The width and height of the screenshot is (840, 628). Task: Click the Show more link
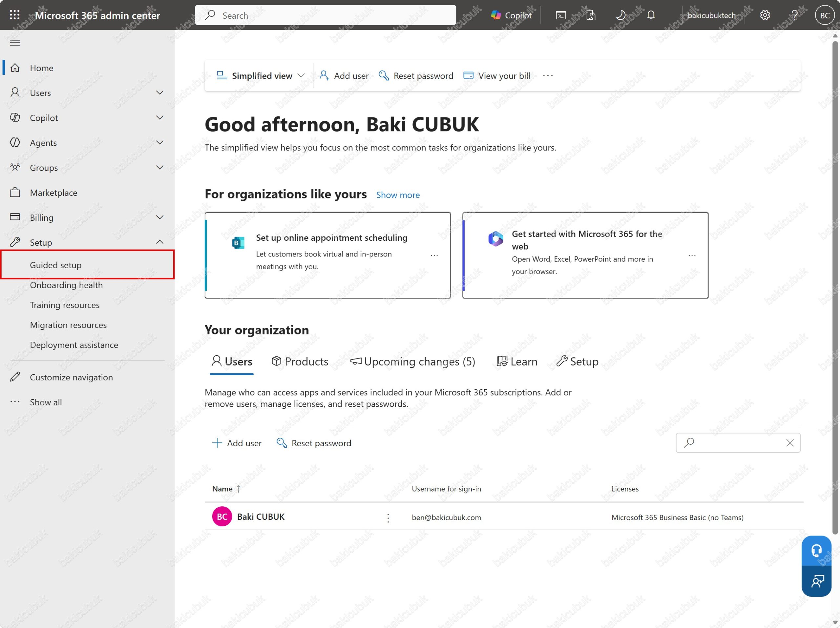point(398,195)
